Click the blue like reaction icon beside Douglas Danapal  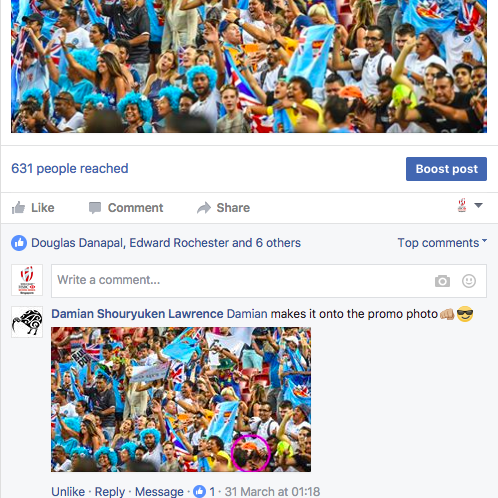19,243
